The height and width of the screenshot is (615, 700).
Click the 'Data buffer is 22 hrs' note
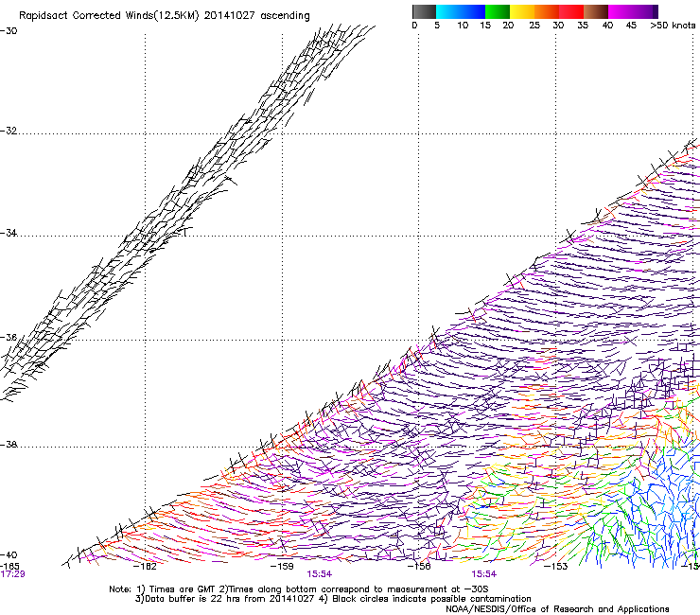(x=334, y=599)
